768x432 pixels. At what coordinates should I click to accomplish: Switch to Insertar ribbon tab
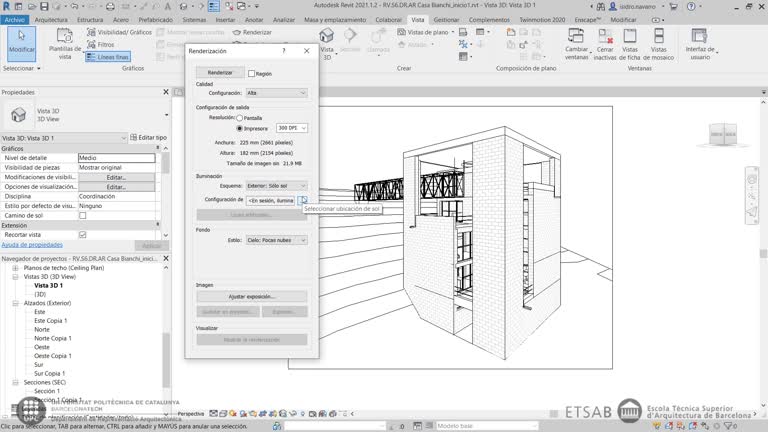pos(225,20)
